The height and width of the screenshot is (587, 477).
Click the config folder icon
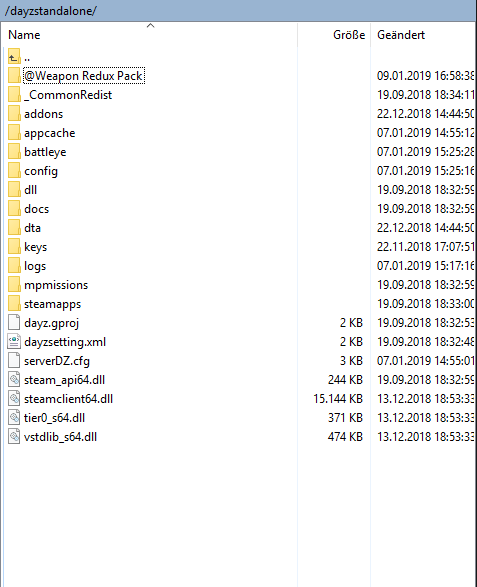tap(14, 171)
